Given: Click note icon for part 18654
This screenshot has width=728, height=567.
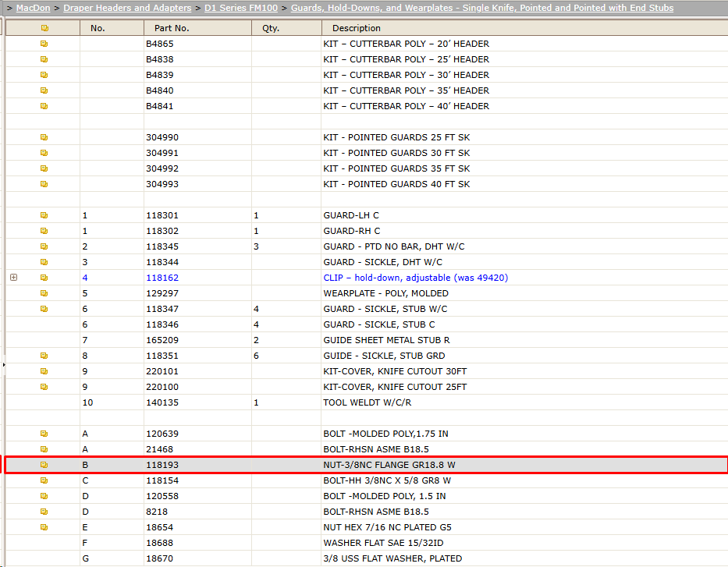Looking at the screenshot, I should pyautogui.click(x=44, y=527).
